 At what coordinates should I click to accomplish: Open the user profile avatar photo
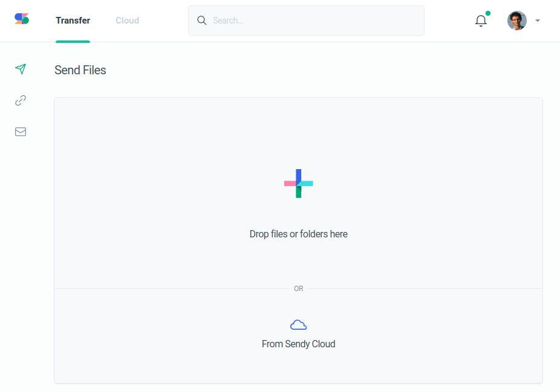click(x=517, y=21)
